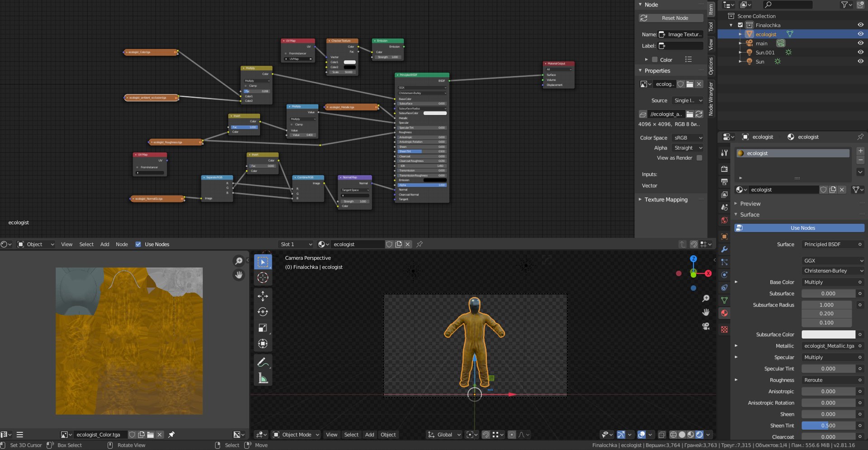
Task: Hide Sun.001 light with eye icon
Action: click(x=860, y=52)
